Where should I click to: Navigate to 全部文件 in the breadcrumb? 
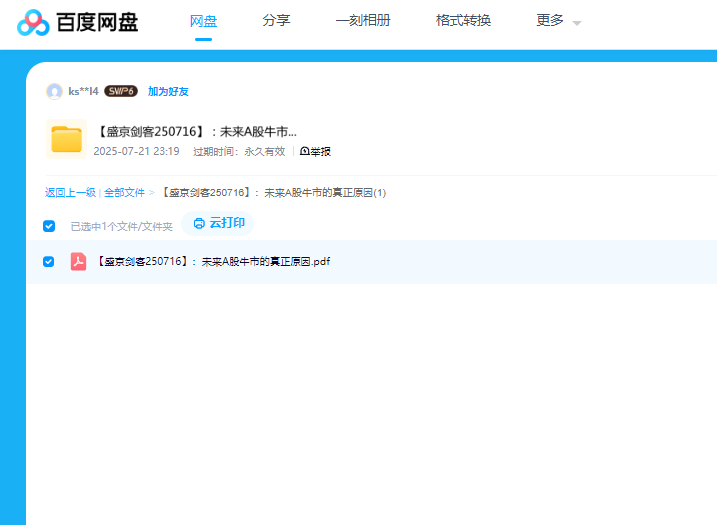tap(124, 193)
